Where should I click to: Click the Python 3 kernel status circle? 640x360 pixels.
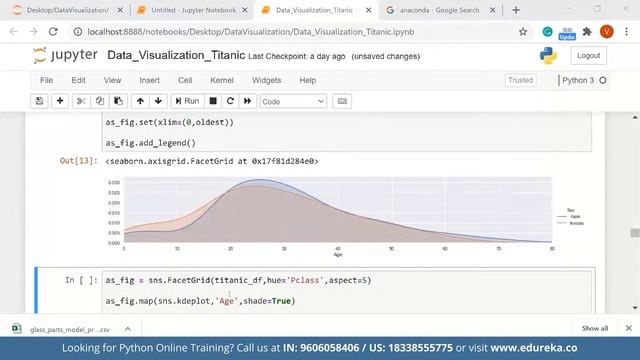(603, 80)
